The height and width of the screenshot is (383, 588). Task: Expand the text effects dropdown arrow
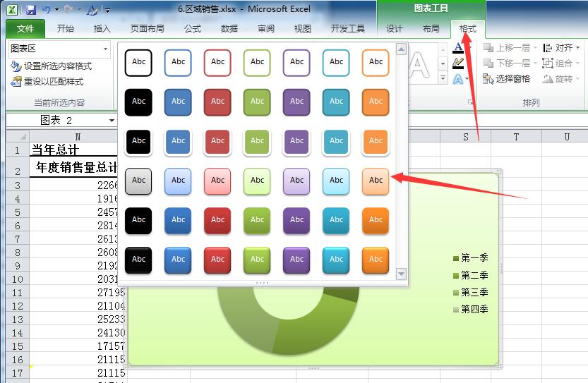click(468, 79)
